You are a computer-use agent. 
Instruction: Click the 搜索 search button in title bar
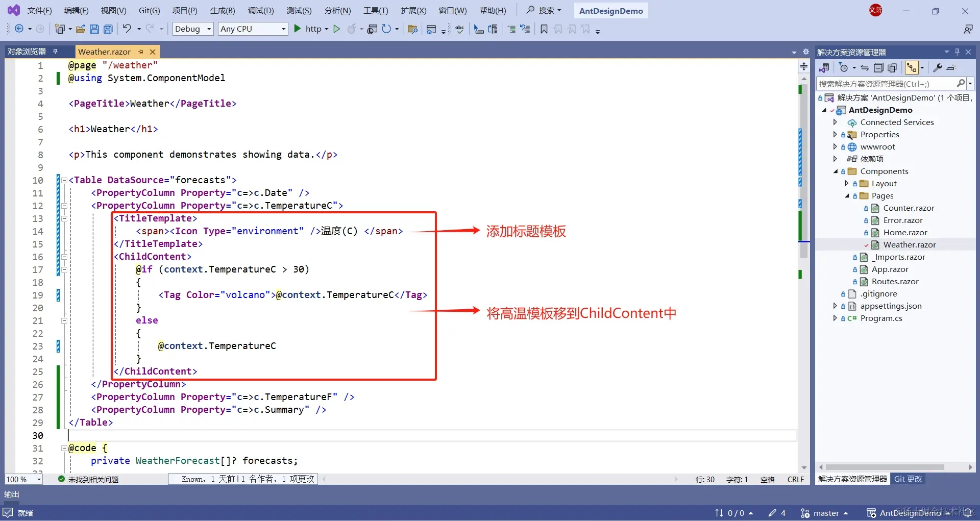(544, 10)
